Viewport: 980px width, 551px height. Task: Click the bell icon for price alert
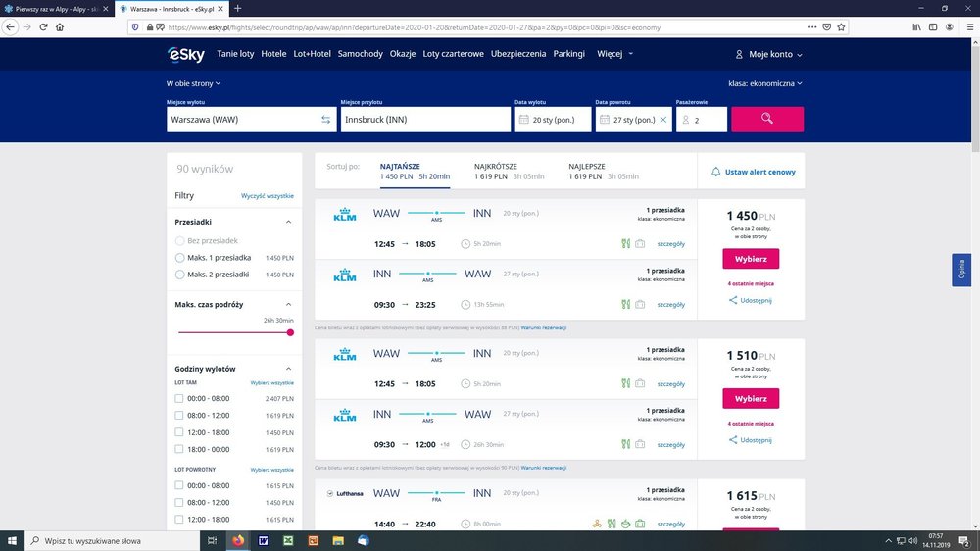[x=715, y=172]
